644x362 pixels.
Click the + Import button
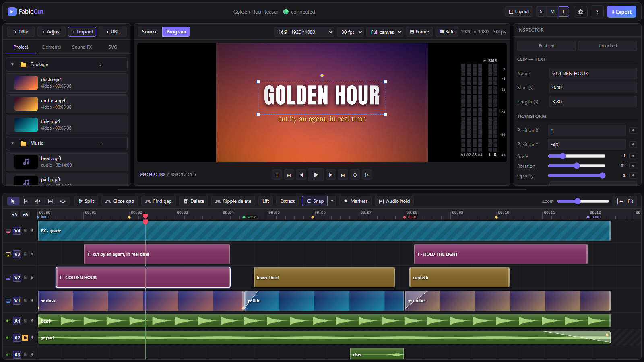click(83, 32)
